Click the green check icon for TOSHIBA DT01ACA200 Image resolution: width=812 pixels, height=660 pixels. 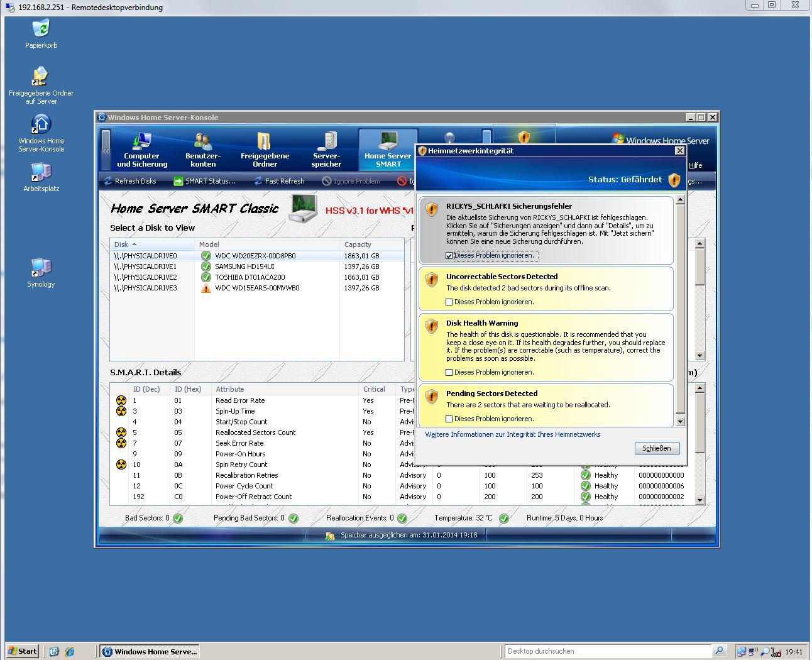[206, 277]
